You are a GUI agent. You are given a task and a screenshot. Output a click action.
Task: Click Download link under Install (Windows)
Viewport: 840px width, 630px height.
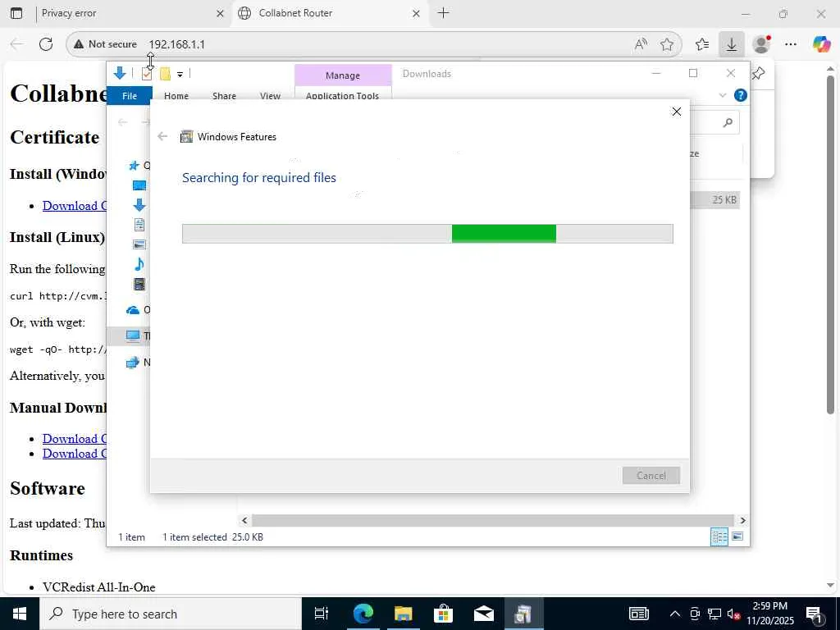(x=74, y=206)
